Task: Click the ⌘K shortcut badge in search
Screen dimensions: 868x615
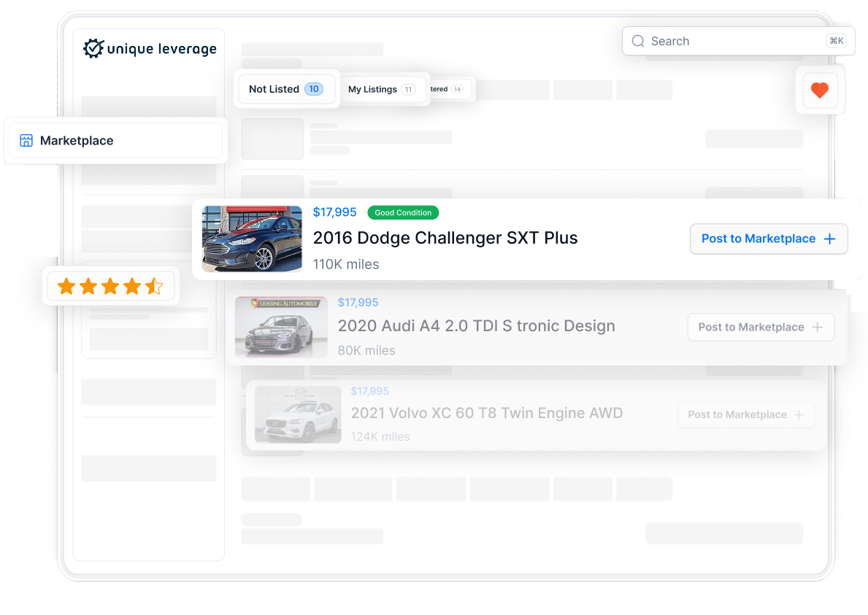Action: point(837,41)
